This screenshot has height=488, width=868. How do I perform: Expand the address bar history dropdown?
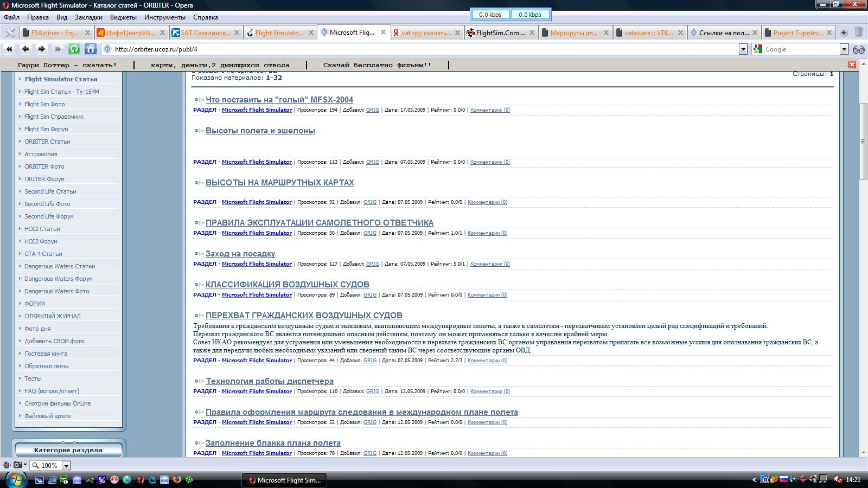743,49
